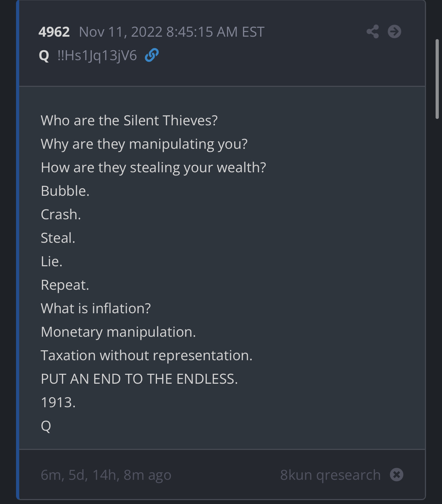Click the text 'PUT AN END TO THE ENDLESS.'

point(139,379)
